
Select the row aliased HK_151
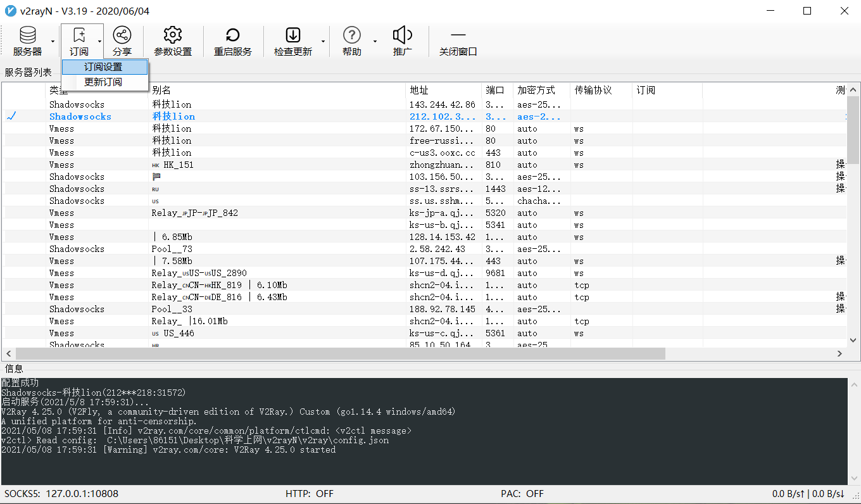[424, 165]
